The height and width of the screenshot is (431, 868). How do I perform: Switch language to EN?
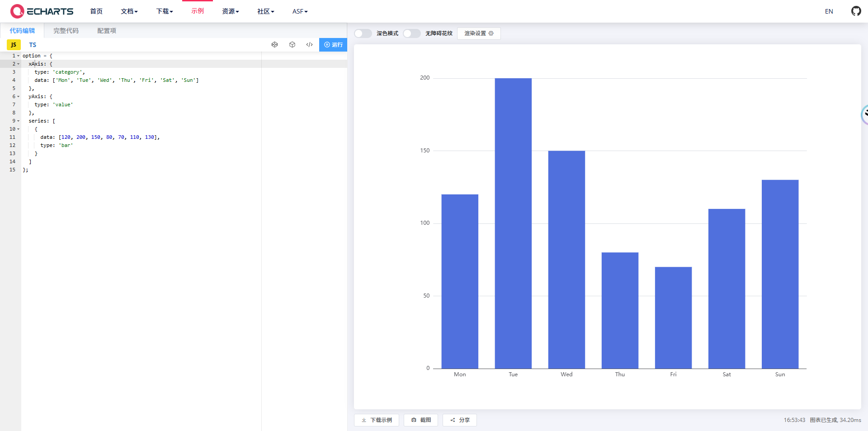pyautogui.click(x=829, y=11)
